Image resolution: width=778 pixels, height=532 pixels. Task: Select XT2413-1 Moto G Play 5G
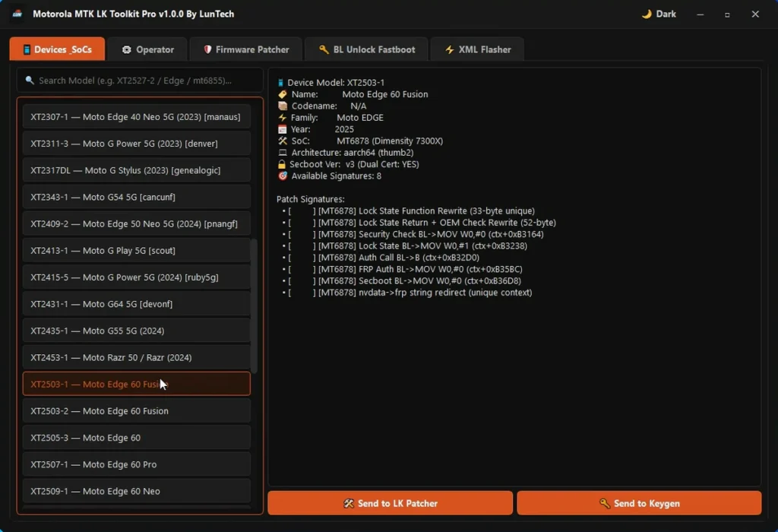pyautogui.click(x=137, y=251)
